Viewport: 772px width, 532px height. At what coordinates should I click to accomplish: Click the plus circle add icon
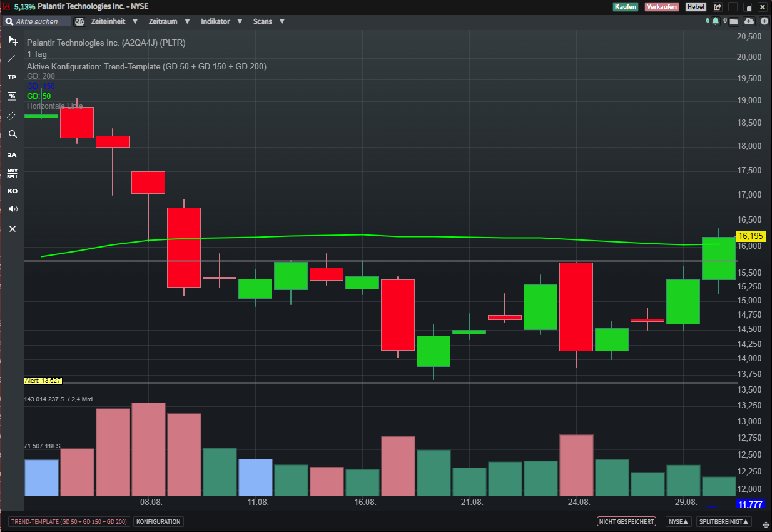click(x=764, y=21)
